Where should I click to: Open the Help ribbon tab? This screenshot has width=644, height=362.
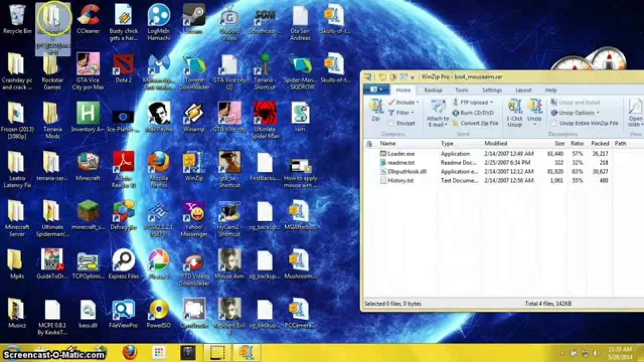(551, 90)
